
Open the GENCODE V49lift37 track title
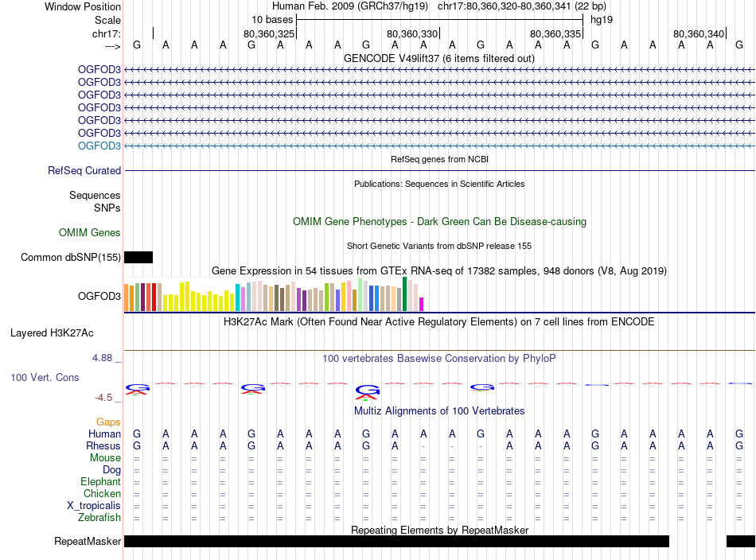tap(438, 58)
